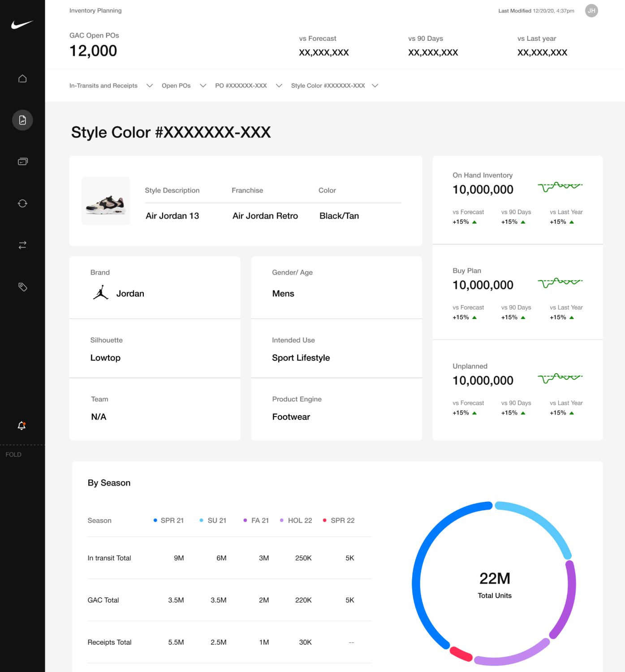Viewport: 625px width, 672px height.
Task: Select the HOL 22 lavender legend dot
Action: point(281,520)
